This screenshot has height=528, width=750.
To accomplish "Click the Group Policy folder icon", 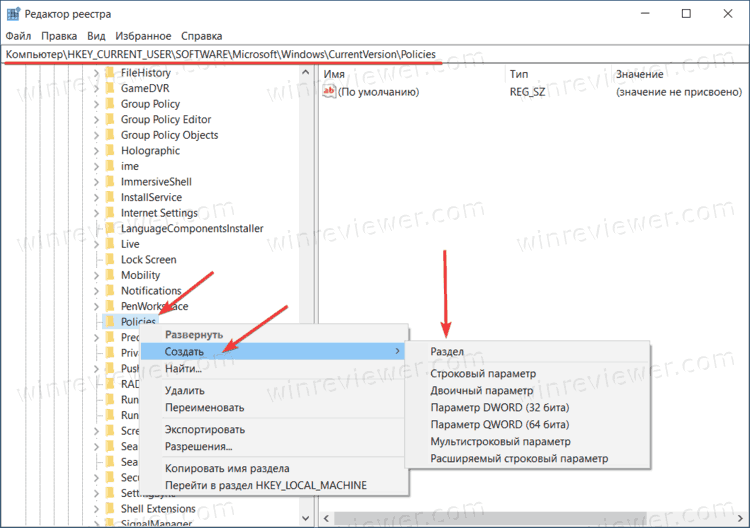I will [110, 104].
